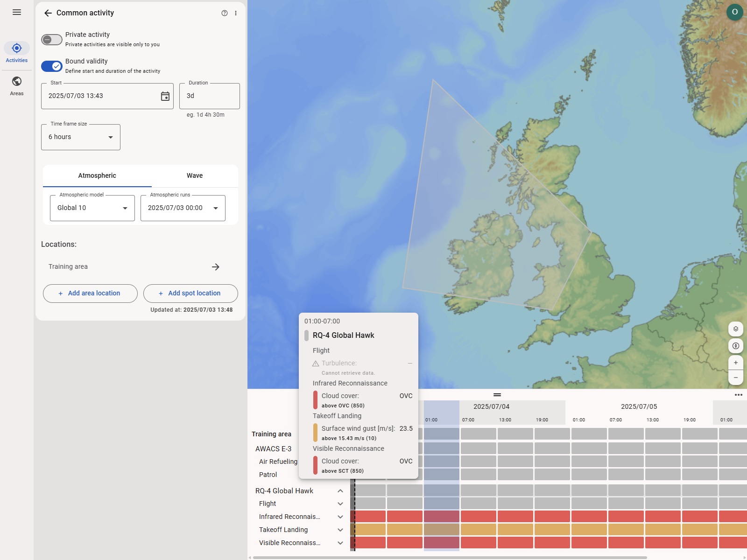This screenshot has height=560, width=747.
Task: Open the Time frame size dropdown
Action: (81, 137)
